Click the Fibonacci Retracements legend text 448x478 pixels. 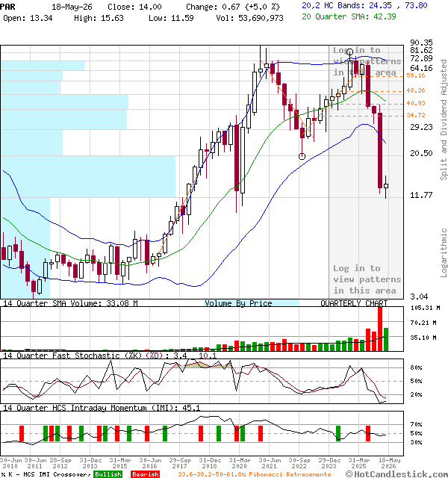[x=254, y=474]
